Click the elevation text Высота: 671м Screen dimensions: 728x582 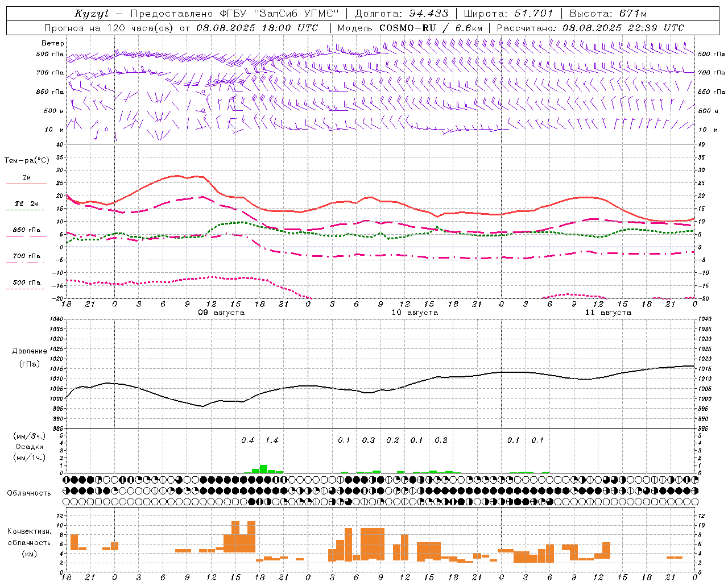[608, 14]
